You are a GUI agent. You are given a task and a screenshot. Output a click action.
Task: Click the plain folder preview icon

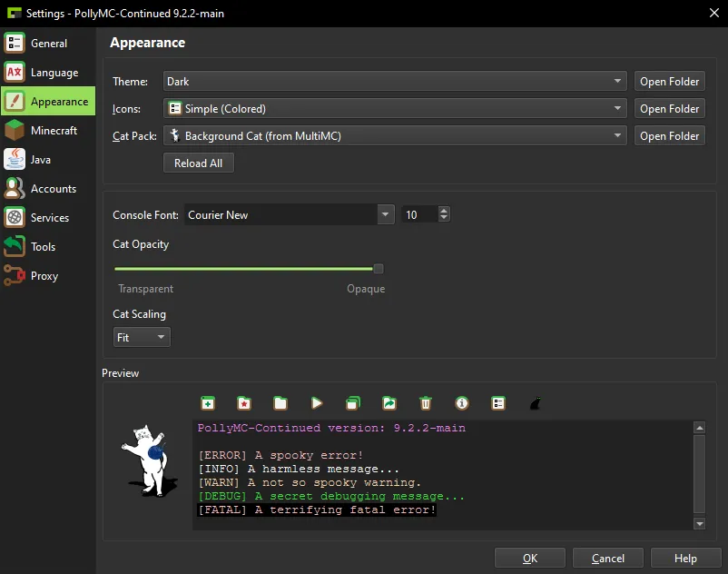tap(280, 403)
